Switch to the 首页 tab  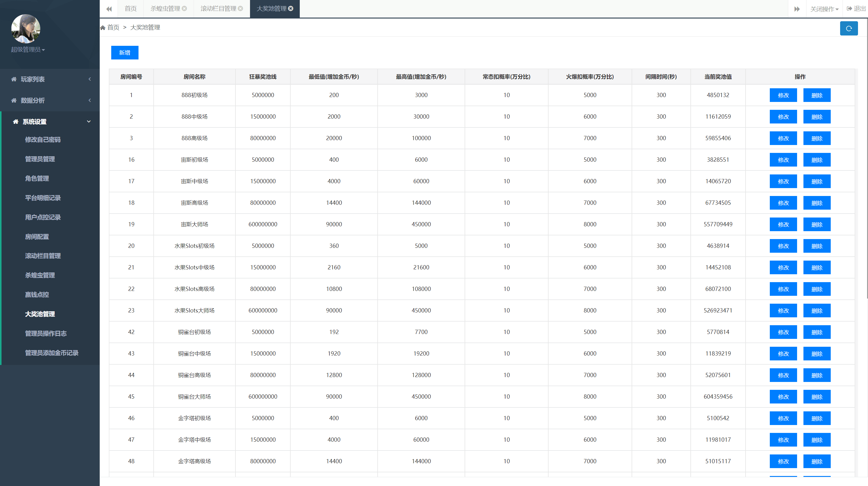point(130,8)
